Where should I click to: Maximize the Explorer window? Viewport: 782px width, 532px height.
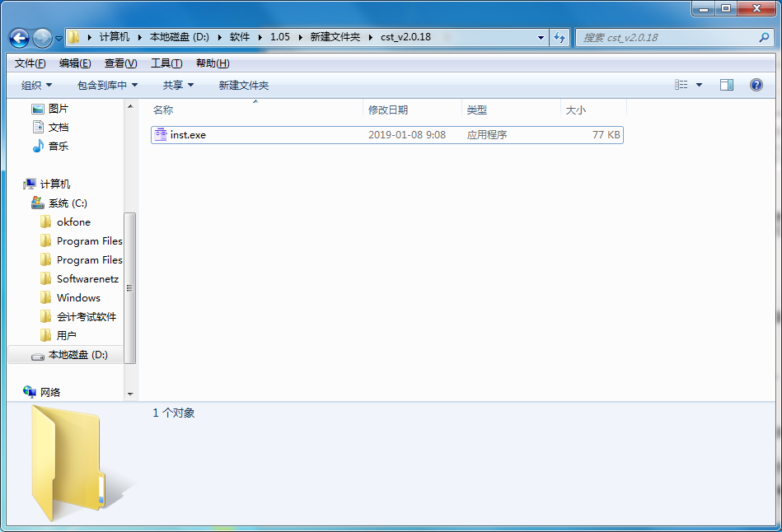click(x=726, y=8)
